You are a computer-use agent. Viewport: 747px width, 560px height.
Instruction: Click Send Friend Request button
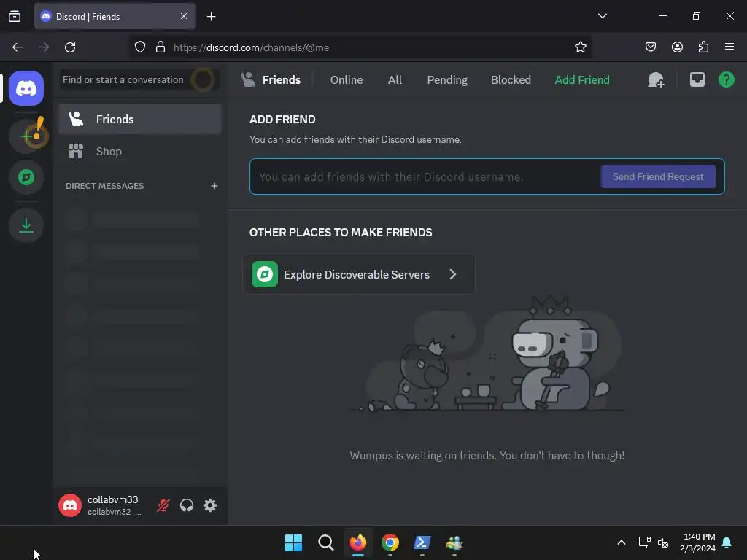coord(658,176)
